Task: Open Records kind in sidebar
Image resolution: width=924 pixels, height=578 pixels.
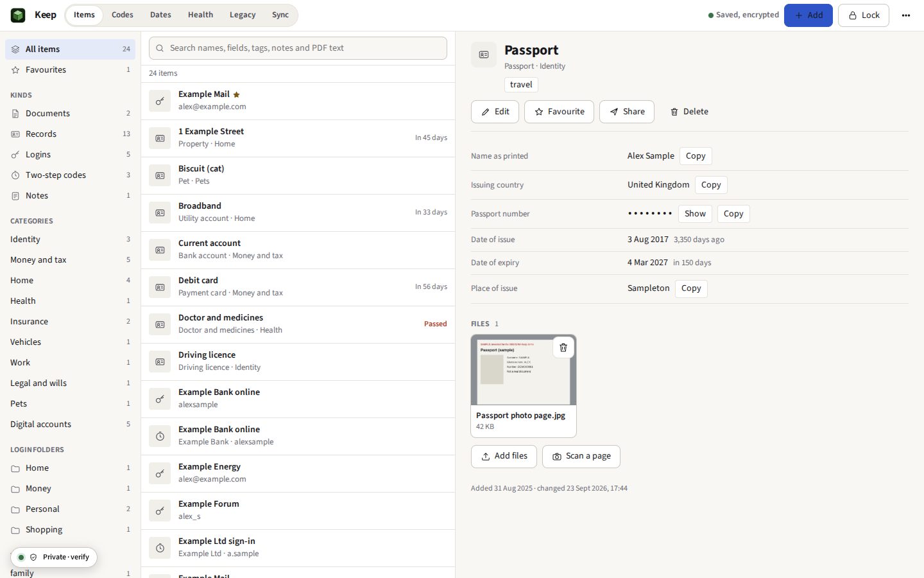Action: click(71, 134)
